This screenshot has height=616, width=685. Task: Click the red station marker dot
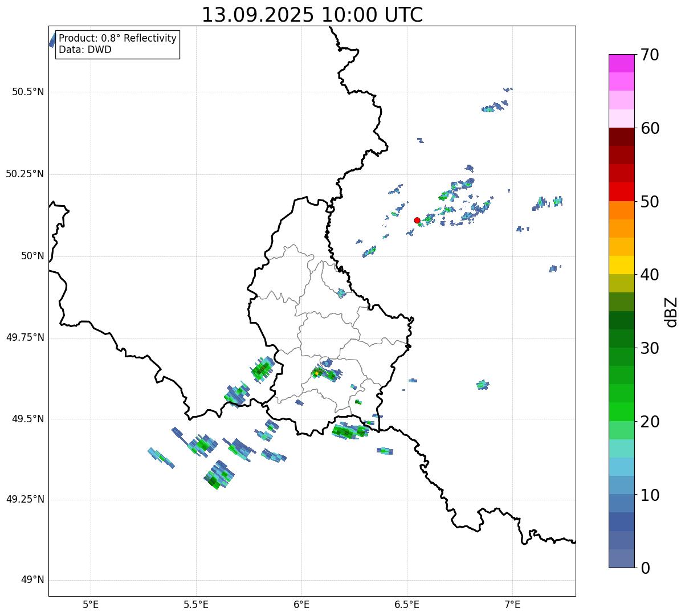click(417, 220)
